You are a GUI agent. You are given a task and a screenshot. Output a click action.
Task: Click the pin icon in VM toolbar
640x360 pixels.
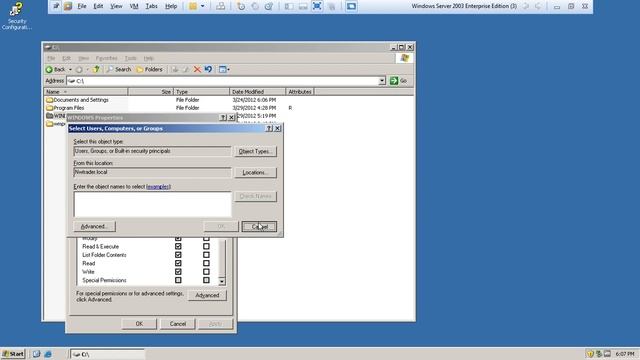pos(56,6)
